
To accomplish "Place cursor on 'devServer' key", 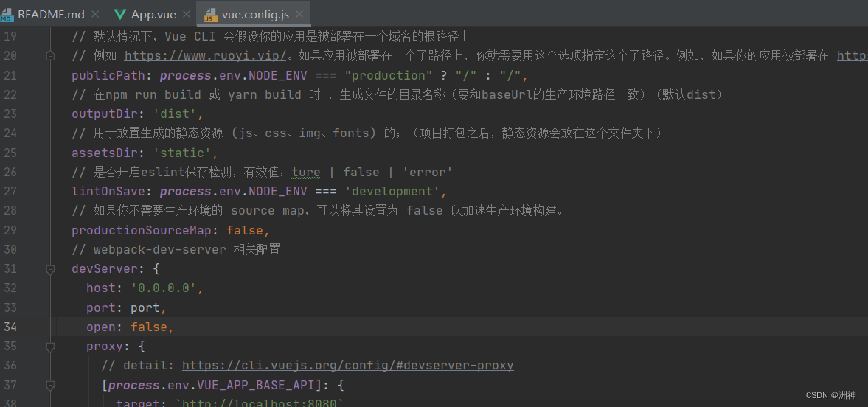I will pos(105,269).
